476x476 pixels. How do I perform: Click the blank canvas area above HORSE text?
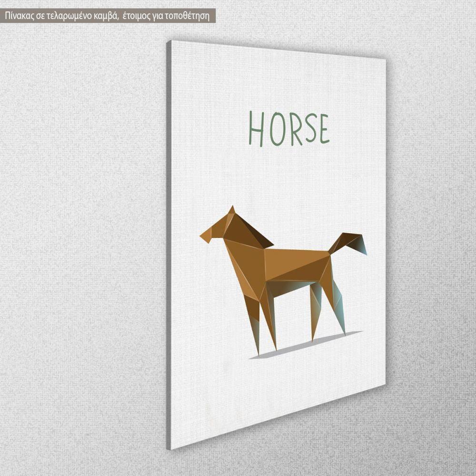pyautogui.click(x=276, y=76)
